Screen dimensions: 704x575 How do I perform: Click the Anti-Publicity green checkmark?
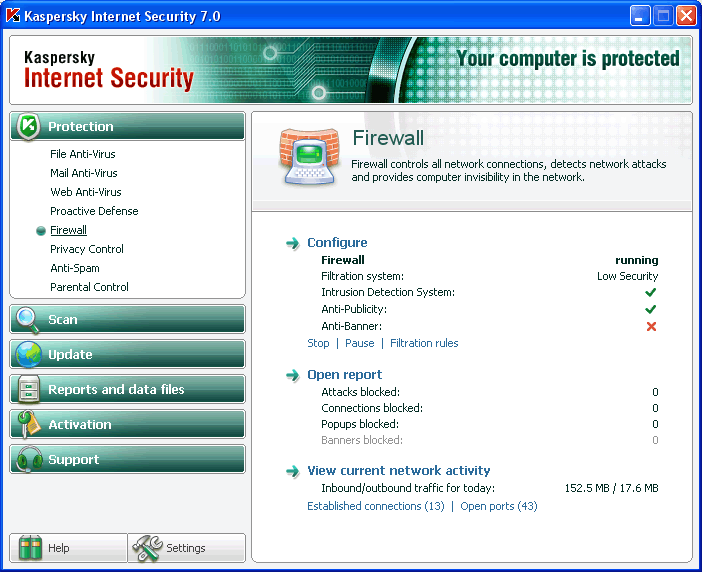[x=651, y=309]
